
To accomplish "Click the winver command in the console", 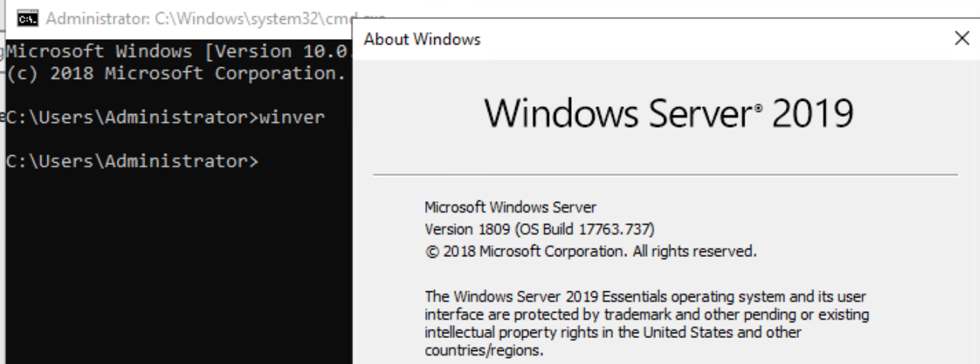I will tap(293, 118).
